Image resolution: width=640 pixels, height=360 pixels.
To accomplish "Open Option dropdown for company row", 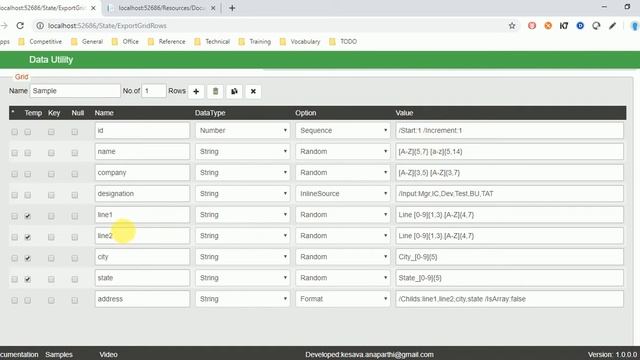I will [343, 173].
